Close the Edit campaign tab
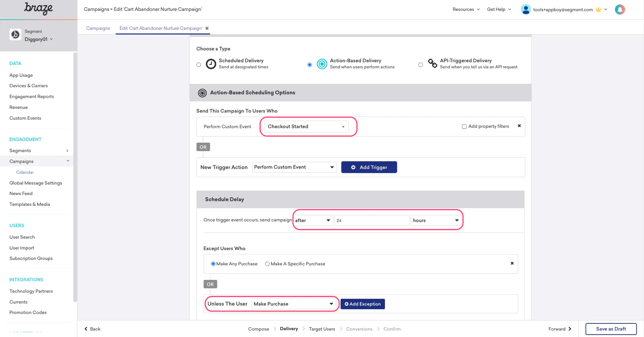This screenshot has width=644, height=337. pos(207,28)
